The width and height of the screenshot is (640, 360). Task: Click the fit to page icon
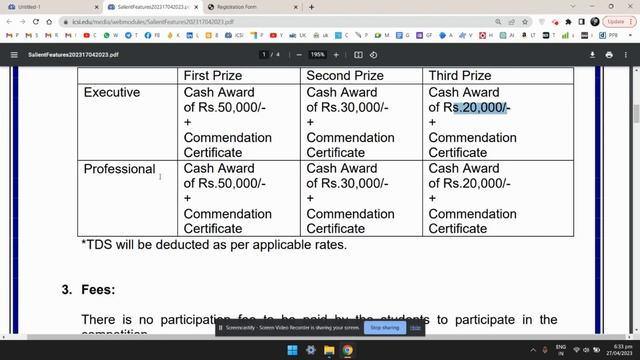pos(358,55)
